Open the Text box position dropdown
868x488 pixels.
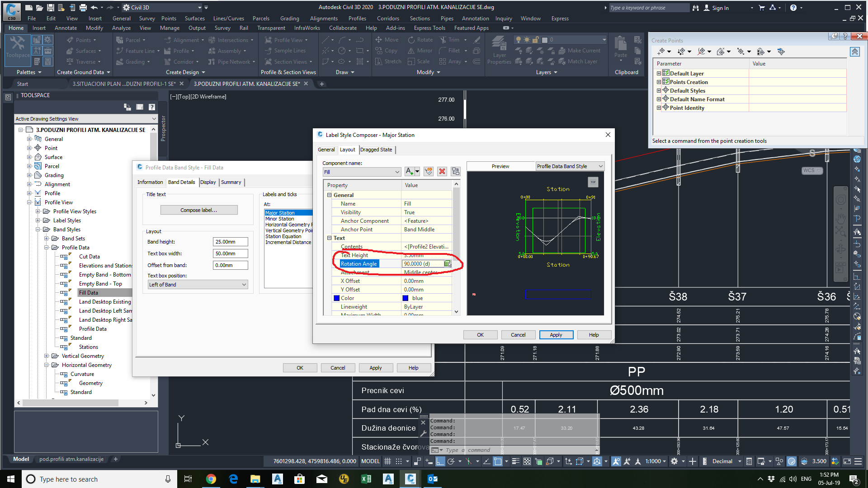pyautogui.click(x=245, y=284)
